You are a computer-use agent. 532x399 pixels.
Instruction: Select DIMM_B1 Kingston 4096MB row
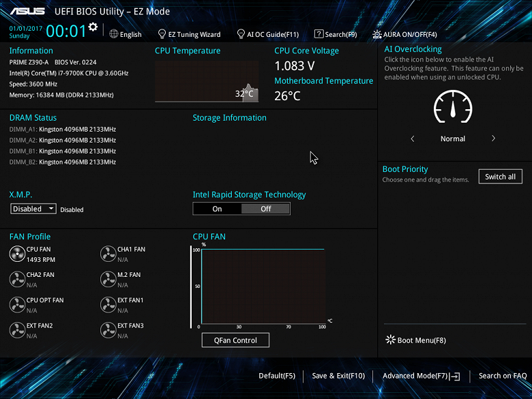coord(63,151)
